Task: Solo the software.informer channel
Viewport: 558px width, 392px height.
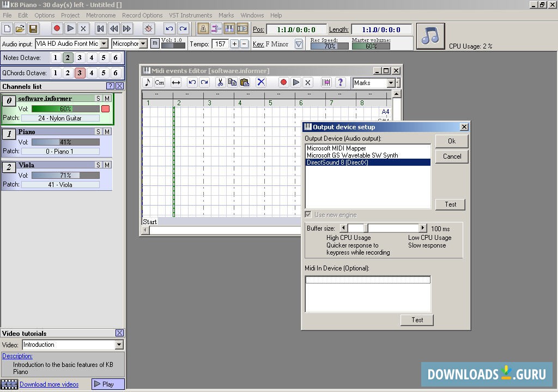Action: 99,98
